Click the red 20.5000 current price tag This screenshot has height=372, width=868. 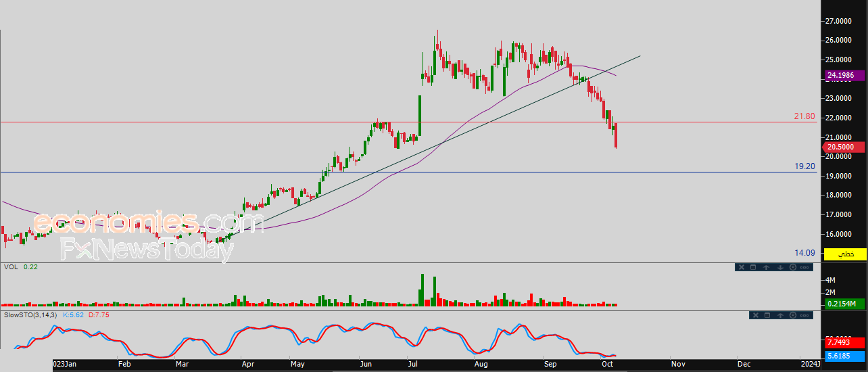pos(842,147)
